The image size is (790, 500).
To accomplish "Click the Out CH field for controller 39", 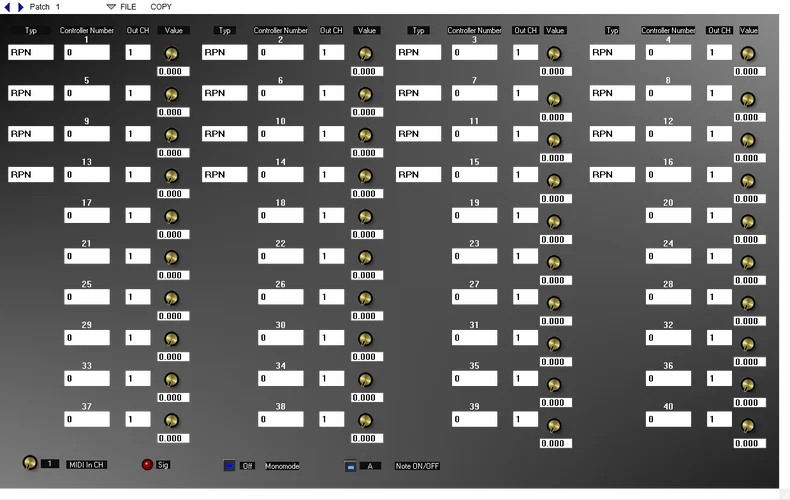I will pos(525,420).
